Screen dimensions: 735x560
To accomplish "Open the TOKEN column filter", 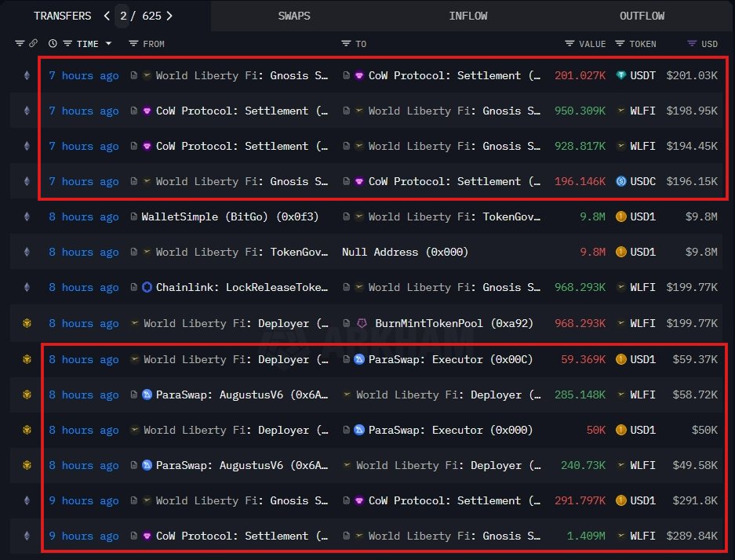I will point(620,44).
